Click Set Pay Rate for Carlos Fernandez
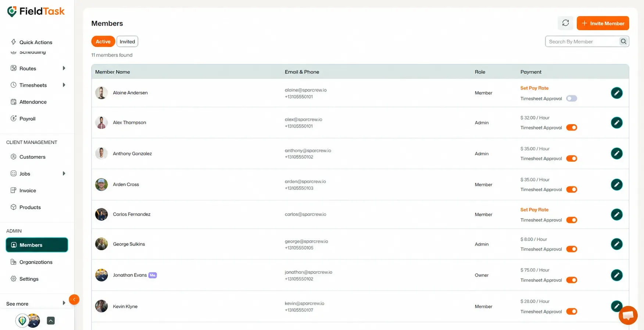The width and height of the screenshot is (644, 330). click(x=534, y=210)
